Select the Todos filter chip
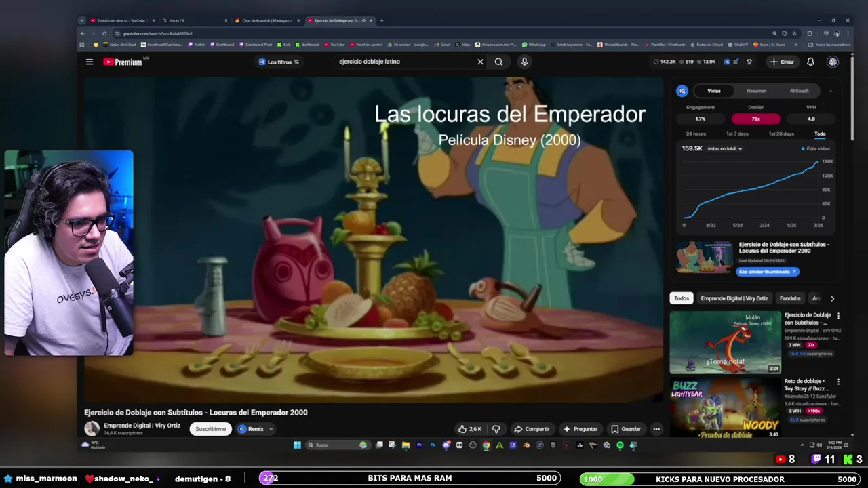 (682, 298)
